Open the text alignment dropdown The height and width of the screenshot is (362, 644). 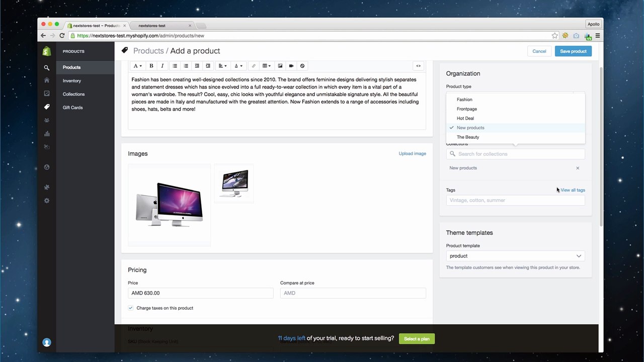(x=222, y=66)
